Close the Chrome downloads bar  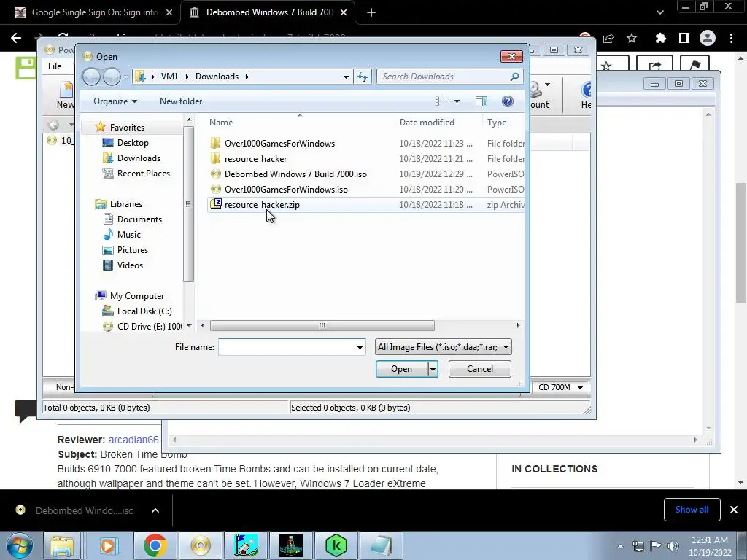coord(734,510)
